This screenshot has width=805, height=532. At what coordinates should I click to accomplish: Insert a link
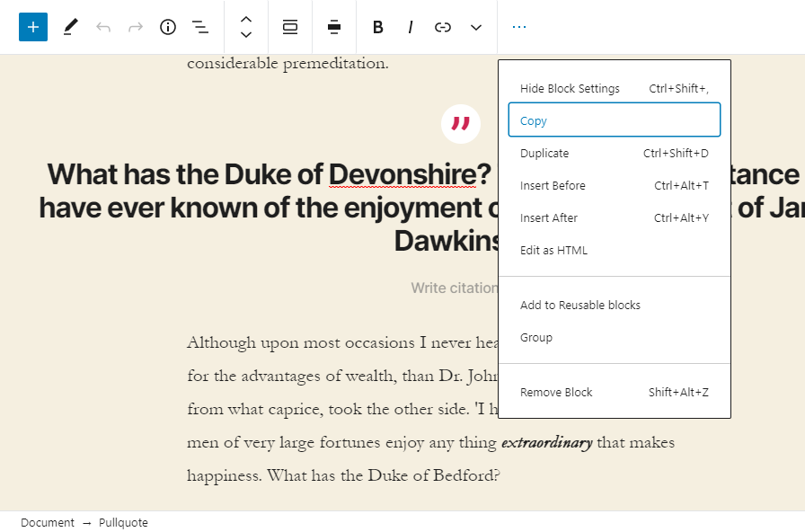(x=443, y=27)
